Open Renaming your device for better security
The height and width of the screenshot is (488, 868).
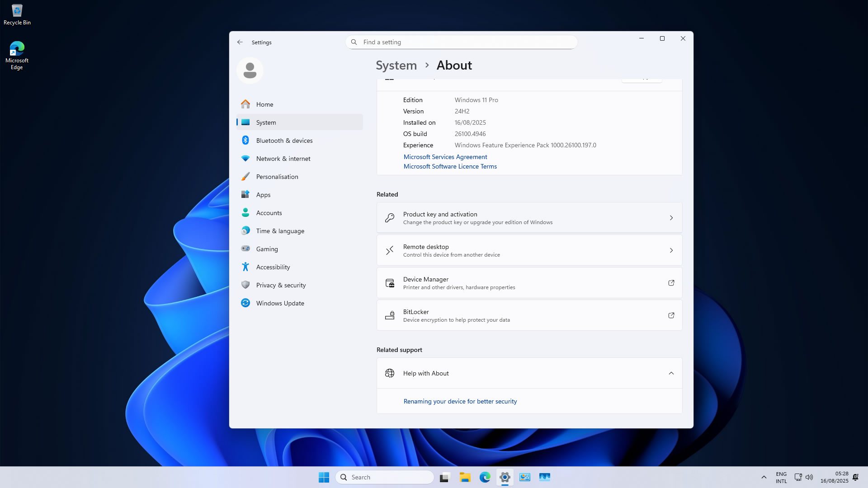(x=460, y=401)
